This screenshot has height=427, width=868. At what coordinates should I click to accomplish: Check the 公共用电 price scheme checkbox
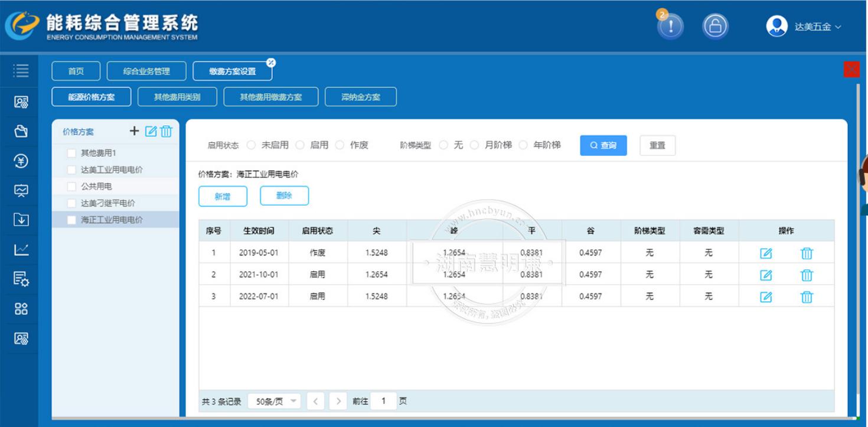click(x=71, y=187)
